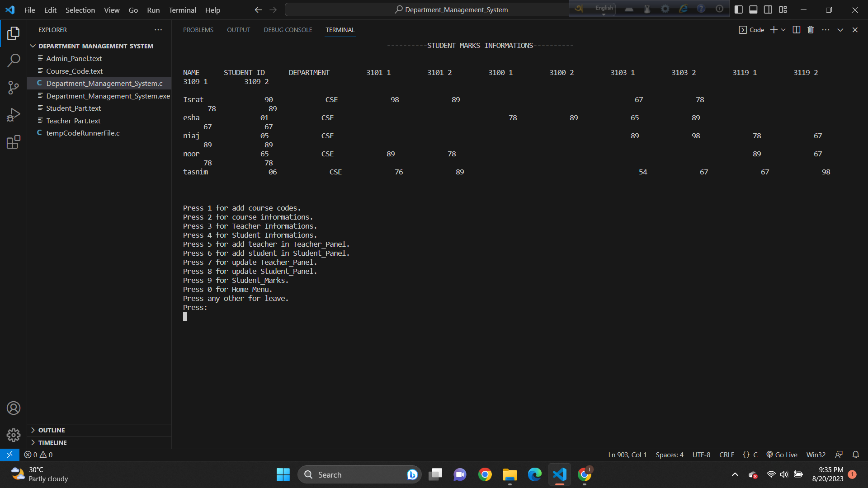Open the Source Control panel

(x=14, y=87)
